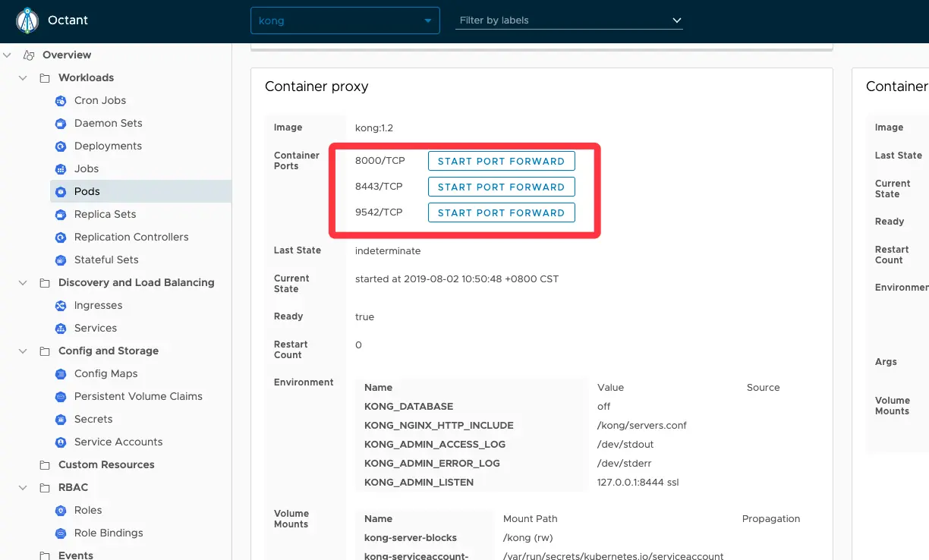Viewport: 929px width, 560px height.
Task: Open Service Accounts in the sidebar
Action: [x=118, y=442]
